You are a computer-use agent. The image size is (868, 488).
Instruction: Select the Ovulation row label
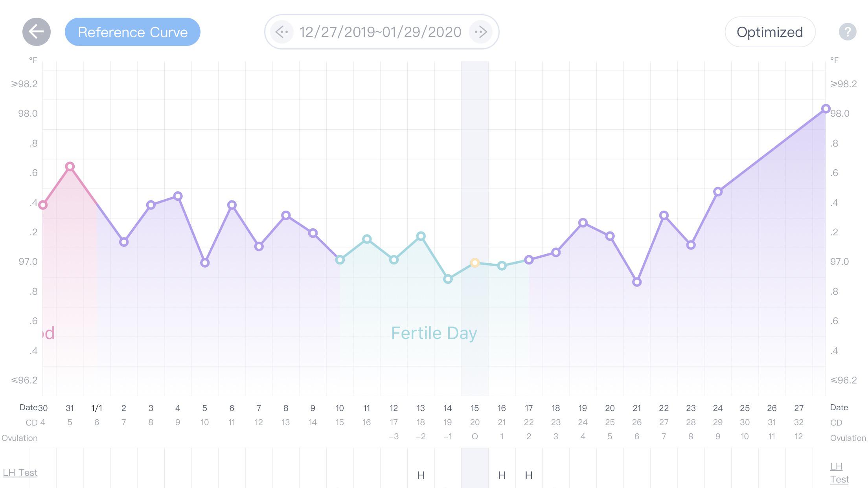(x=20, y=438)
